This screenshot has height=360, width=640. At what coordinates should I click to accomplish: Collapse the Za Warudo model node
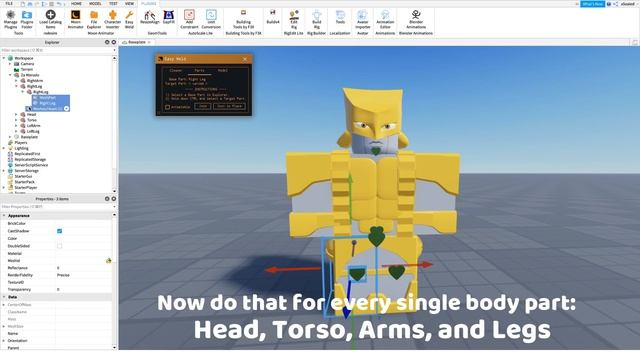coord(10,75)
